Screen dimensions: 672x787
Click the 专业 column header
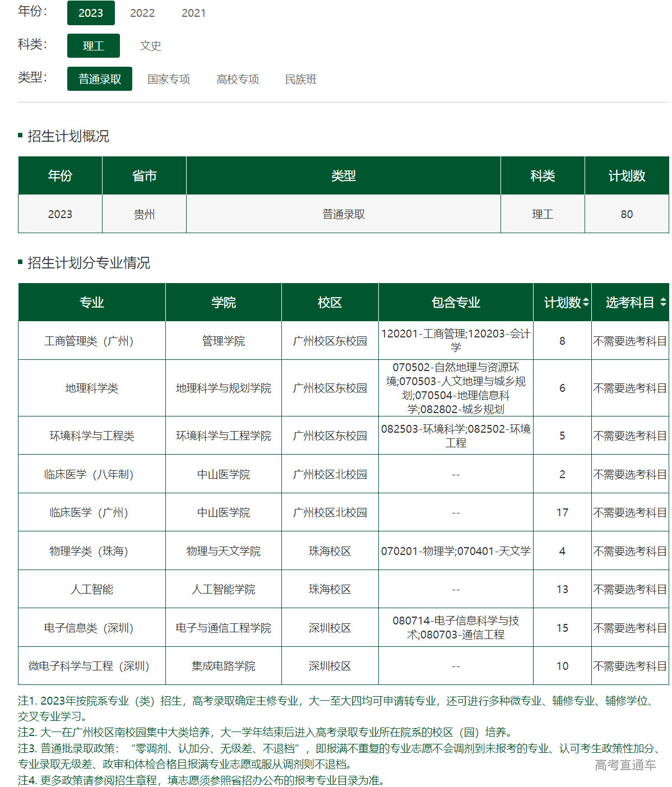pos(92,303)
